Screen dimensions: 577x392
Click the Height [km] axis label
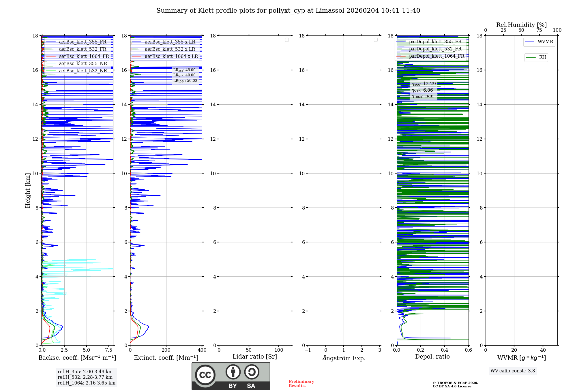pos(28,191)
